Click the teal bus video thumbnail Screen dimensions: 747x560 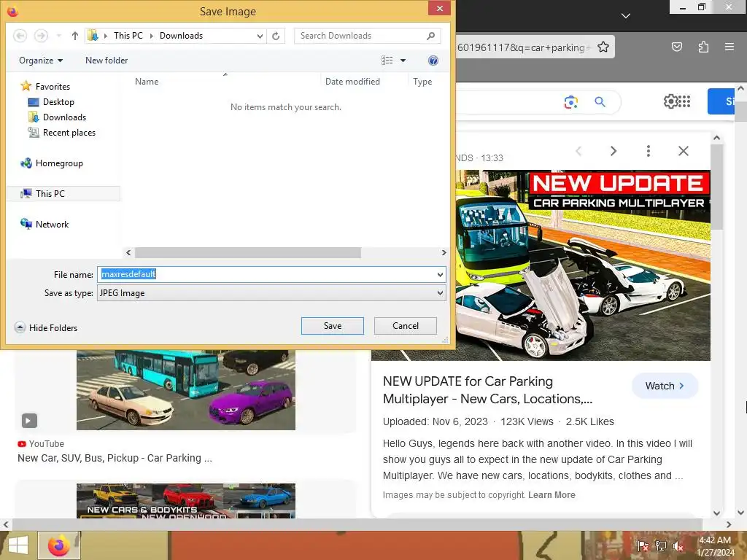186,390
